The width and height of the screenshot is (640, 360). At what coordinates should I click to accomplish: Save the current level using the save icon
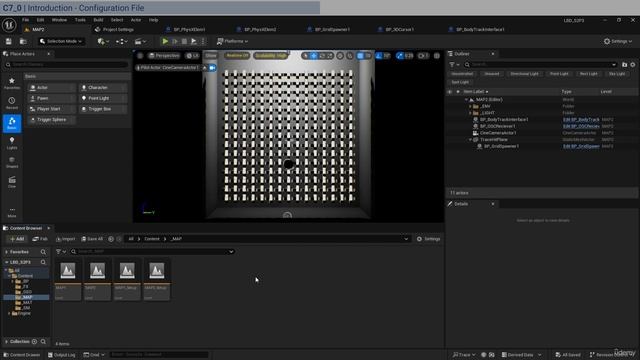pyautogui.click(x=9, y=41)
